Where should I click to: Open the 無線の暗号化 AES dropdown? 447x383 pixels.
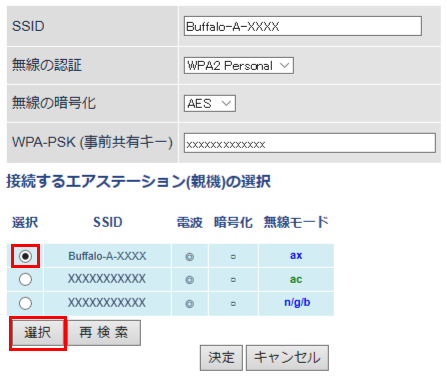[210, 103]
